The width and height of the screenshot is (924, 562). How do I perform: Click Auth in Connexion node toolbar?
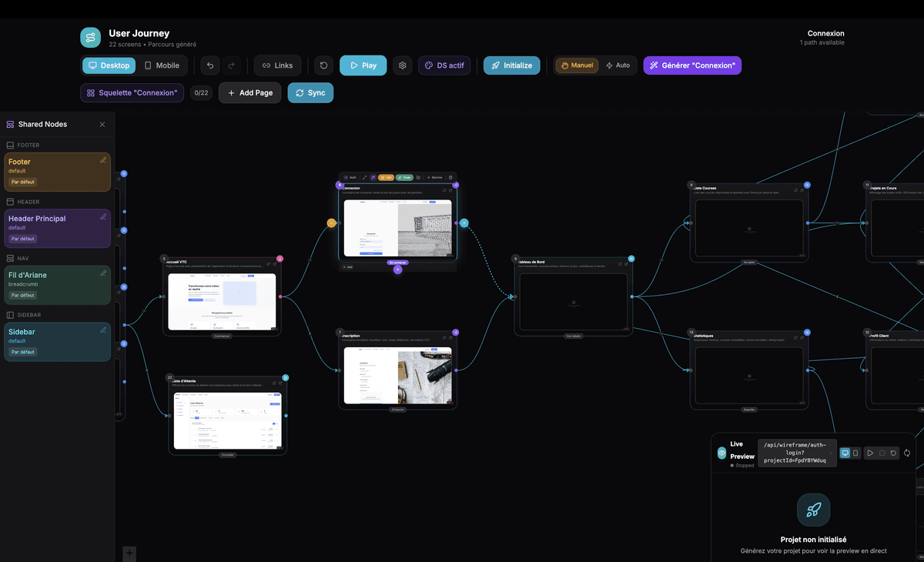pyautogui.click(x=350, y=177)
